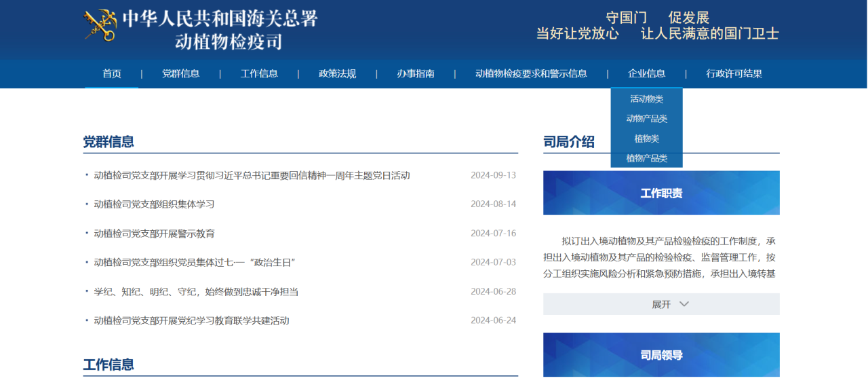Viewport: 868px width, 389px height.
Task: Open the 党支部组织集体学习 article
Action: point(154,204)
